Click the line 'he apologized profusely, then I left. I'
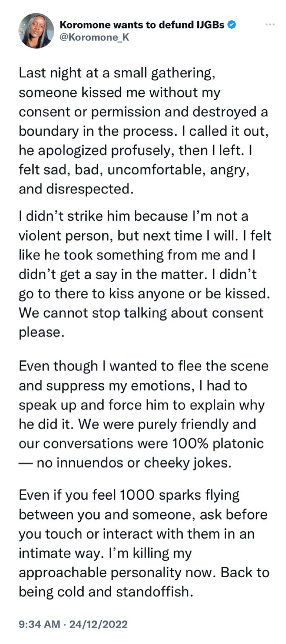Viewport: 286px width, 644px height. pyautogui.click(x=135, y=151)
